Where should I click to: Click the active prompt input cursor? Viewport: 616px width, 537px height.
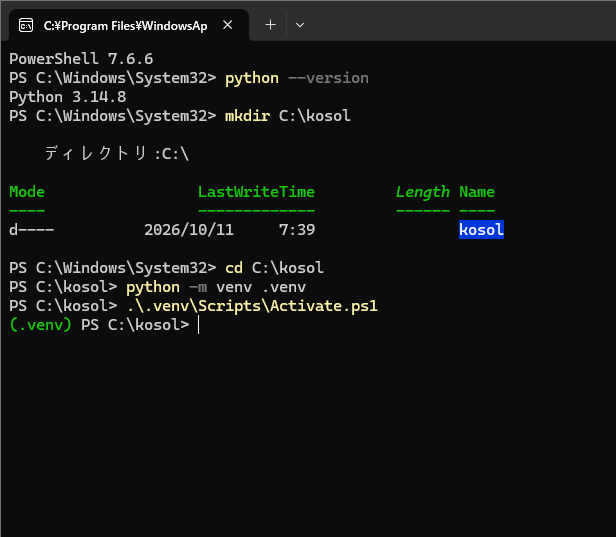(x=198, y=325)
